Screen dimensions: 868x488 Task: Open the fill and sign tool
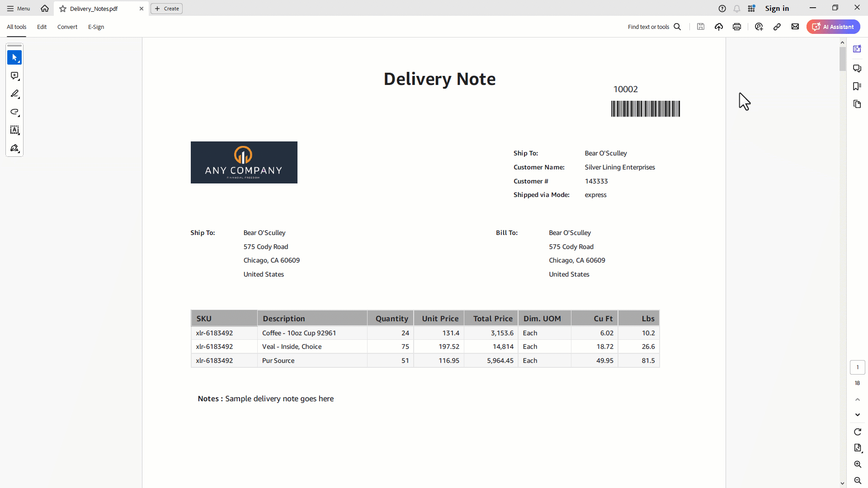[14, 148]
